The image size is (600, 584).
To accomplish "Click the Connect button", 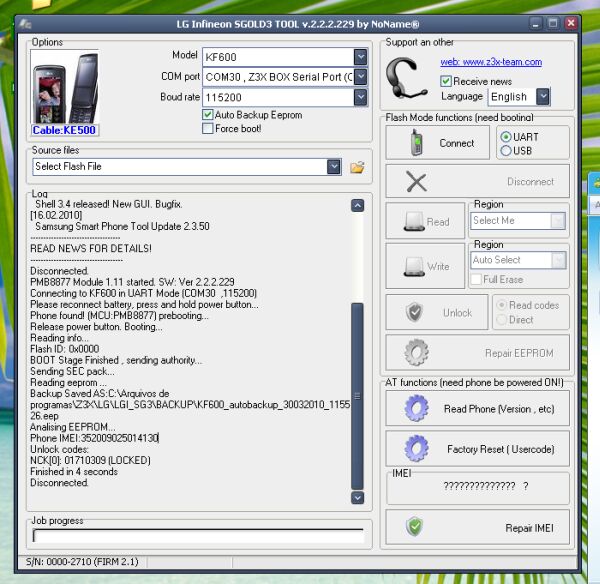I will pos(437,143).
